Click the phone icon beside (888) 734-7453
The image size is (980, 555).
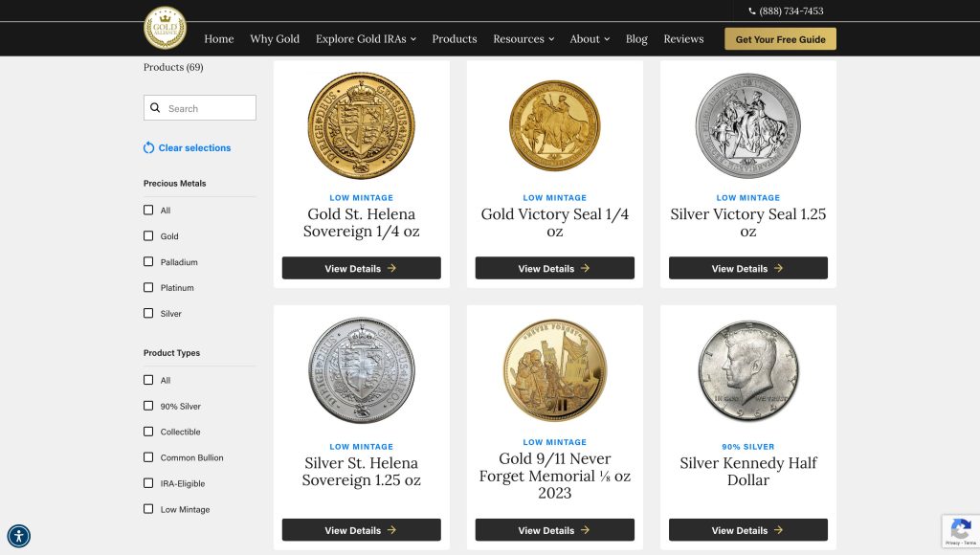[752, 11]
